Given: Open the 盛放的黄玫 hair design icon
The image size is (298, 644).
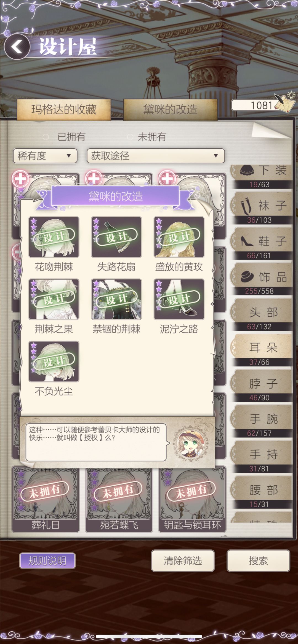Looking at the screenshot, I should coord(179,237).
